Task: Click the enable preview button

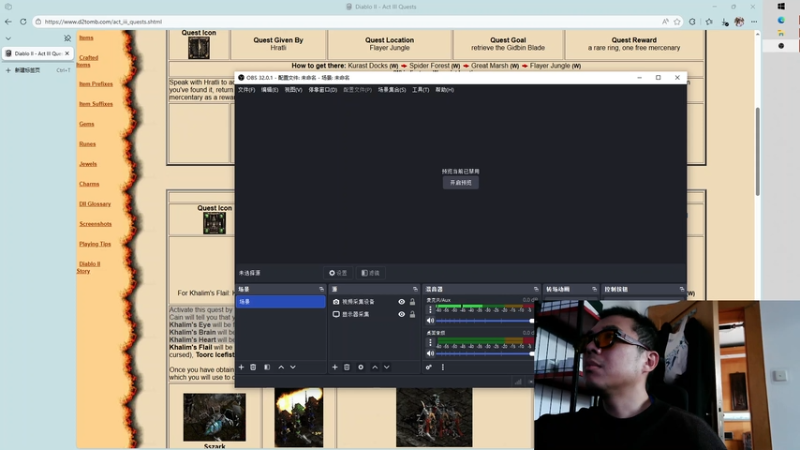Action: coord(461,182)
